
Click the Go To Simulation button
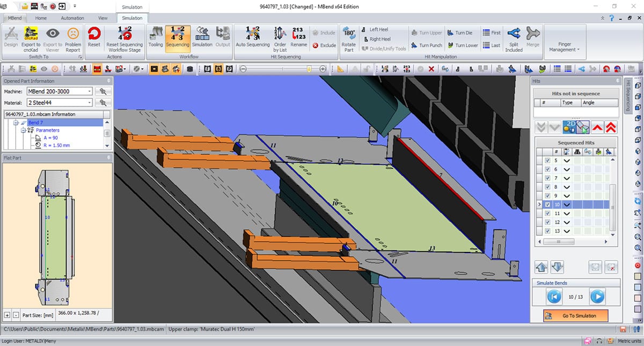click(576, 315)
